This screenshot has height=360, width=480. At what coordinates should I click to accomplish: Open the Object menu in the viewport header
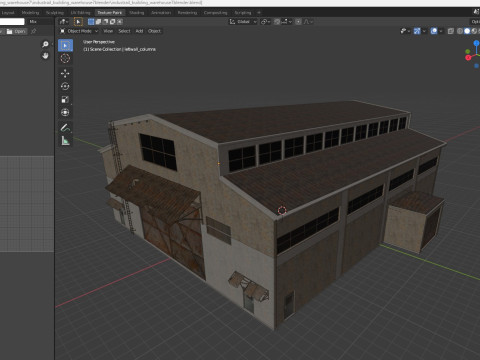point(154,31)
